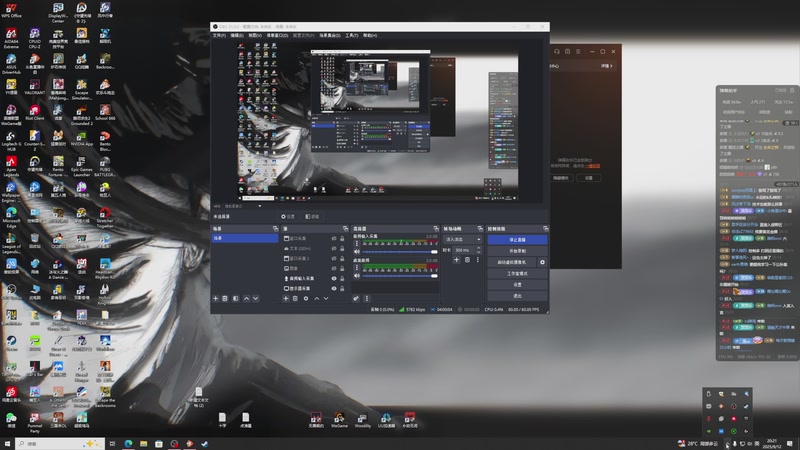
Task: Open NVIDIA App desktop shortcut
Action: click(81, 139)
